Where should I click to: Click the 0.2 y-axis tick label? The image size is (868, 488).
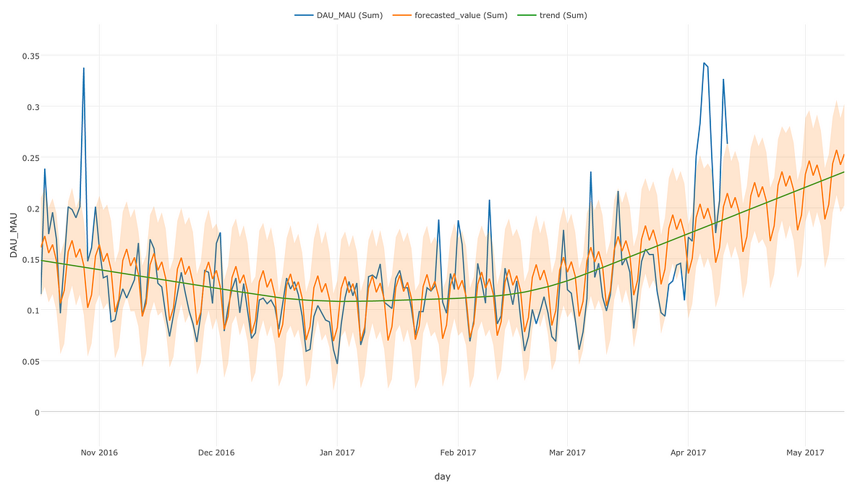click(32, 209)
